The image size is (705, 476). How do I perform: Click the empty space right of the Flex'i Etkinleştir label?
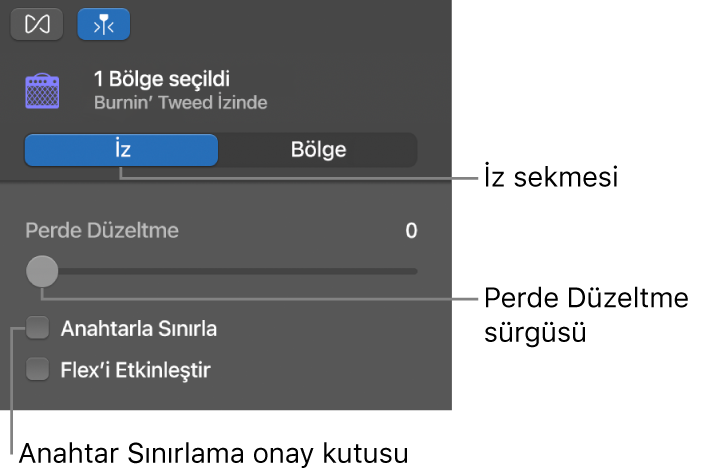click(x=330, y=370)
